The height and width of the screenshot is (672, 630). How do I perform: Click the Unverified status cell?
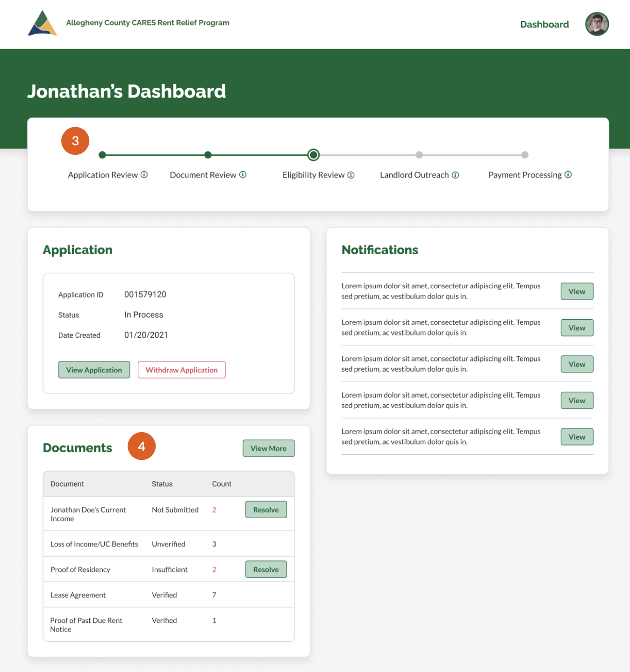[x=168, y=544]
